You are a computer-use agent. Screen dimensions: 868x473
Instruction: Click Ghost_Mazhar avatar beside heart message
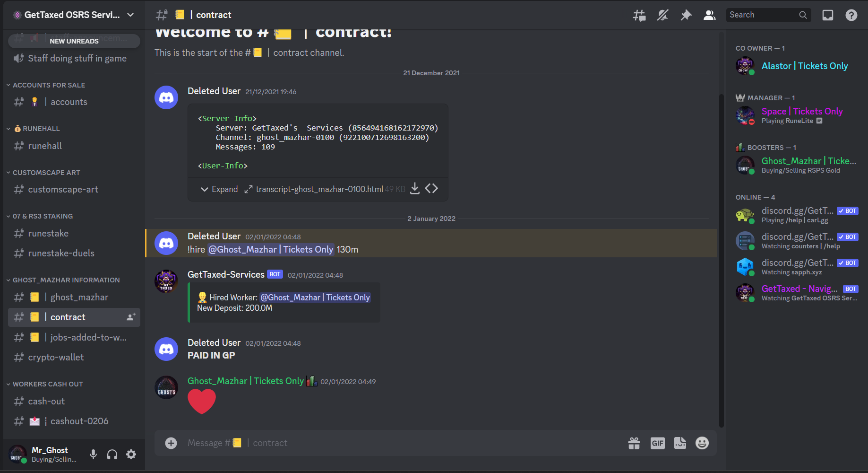pyautogui.click(x=166, y=387)
